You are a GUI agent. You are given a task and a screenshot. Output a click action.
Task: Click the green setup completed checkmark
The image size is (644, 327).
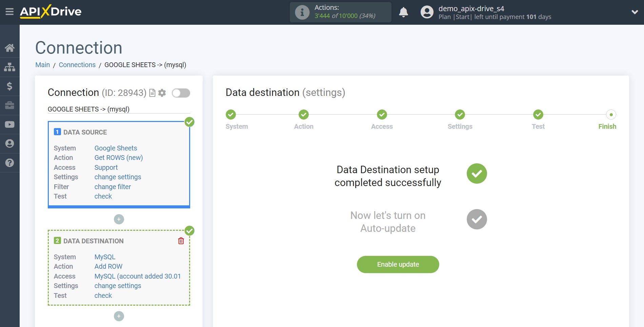pos(477,173)
